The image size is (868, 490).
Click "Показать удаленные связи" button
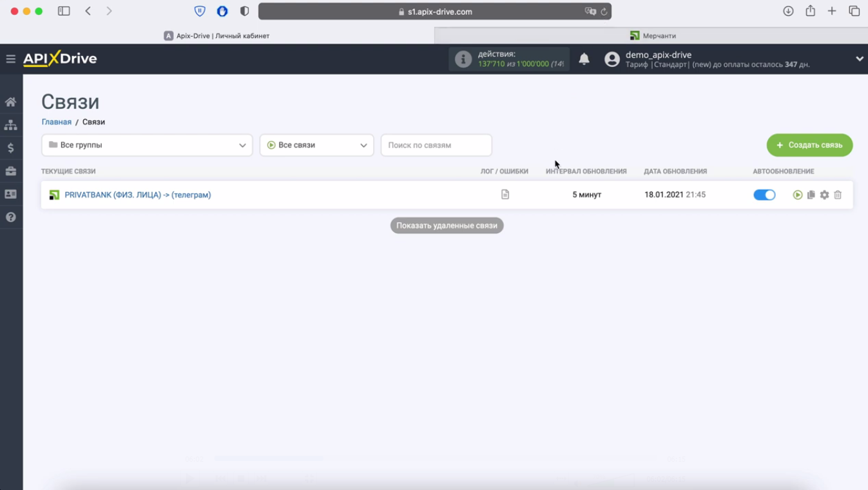pos(447,225)
